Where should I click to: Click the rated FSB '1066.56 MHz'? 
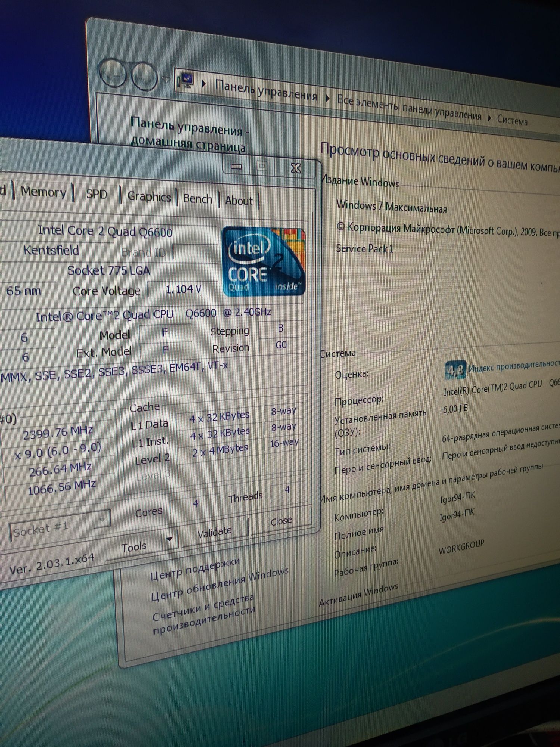62,487
